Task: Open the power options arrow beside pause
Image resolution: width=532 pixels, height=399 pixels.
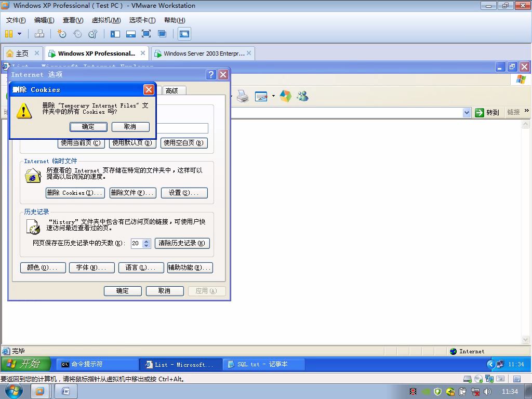Action: pyautogui.click(x=19, y=34)
